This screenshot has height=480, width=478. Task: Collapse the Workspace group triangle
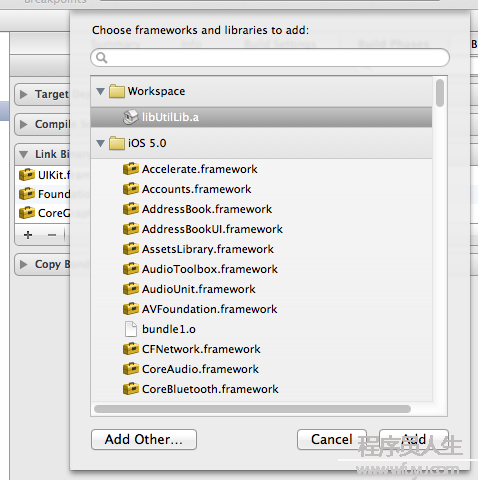pos(100,91)
